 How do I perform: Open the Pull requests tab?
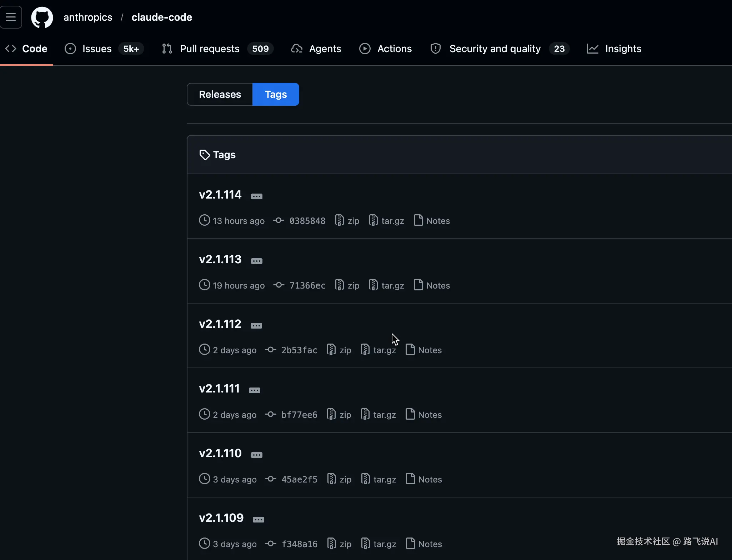pos(210,49)
